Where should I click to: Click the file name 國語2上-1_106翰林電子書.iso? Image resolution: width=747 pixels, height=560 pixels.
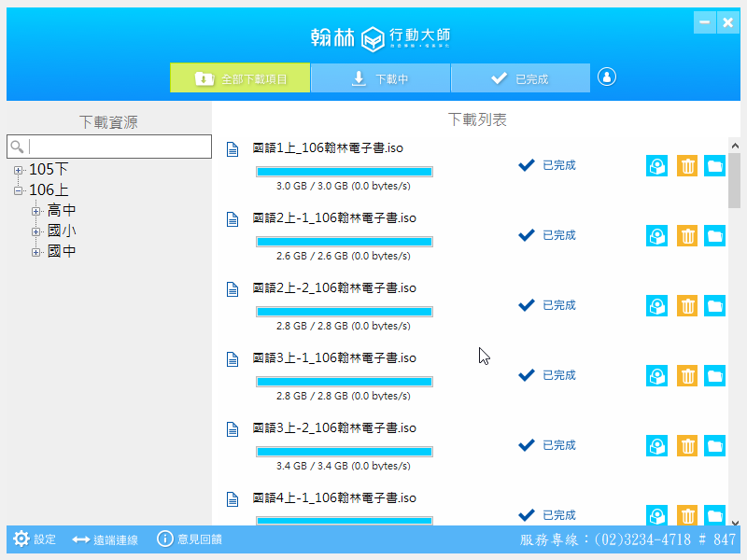pyautogui.click(x=334, y=218)
